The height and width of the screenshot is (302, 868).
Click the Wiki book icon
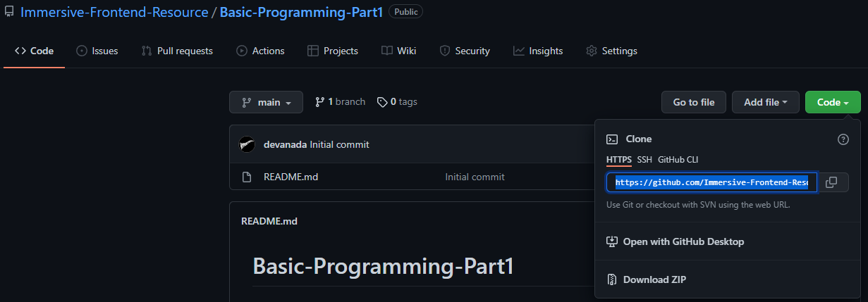tap(387, 51)
